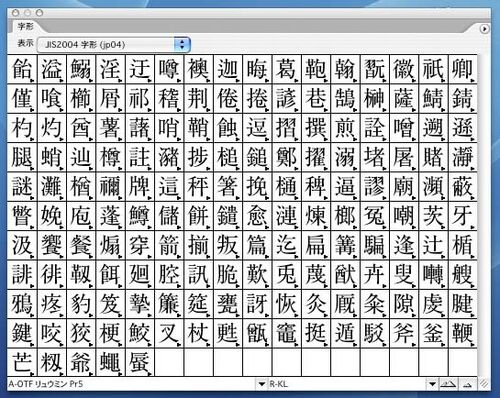Select the 煎 glyph cell
The height and width of the screenshot is (398, 500).
click(345, 128)
